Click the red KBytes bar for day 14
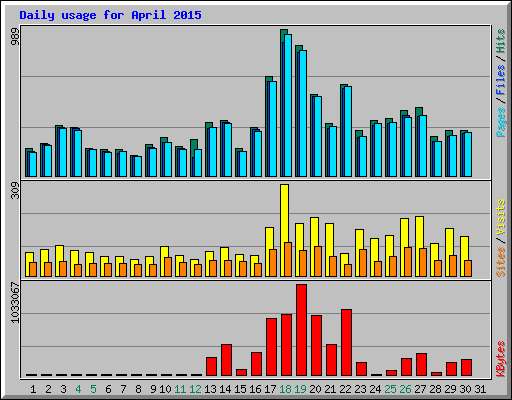 [x=226, y=360]
